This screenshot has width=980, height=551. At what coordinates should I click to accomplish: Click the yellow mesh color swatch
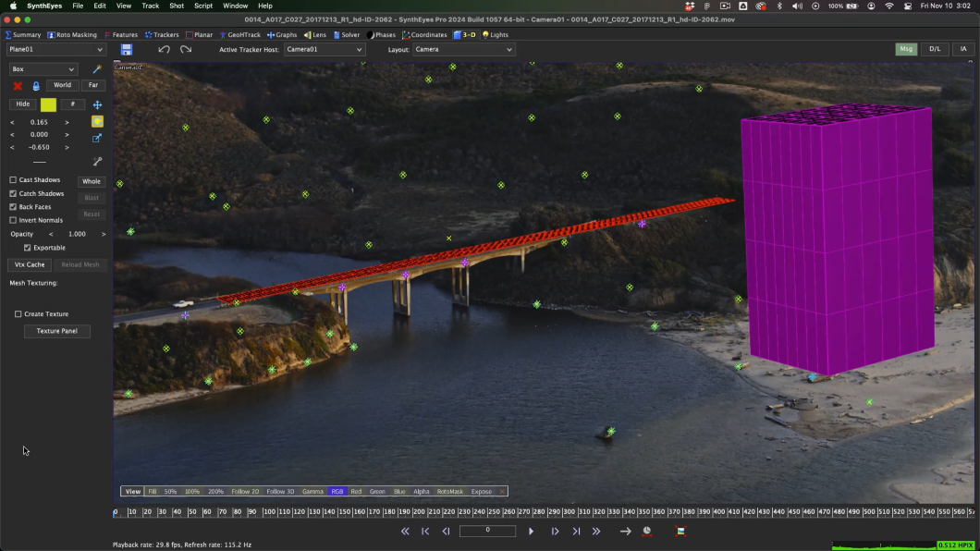pos(48,104)
